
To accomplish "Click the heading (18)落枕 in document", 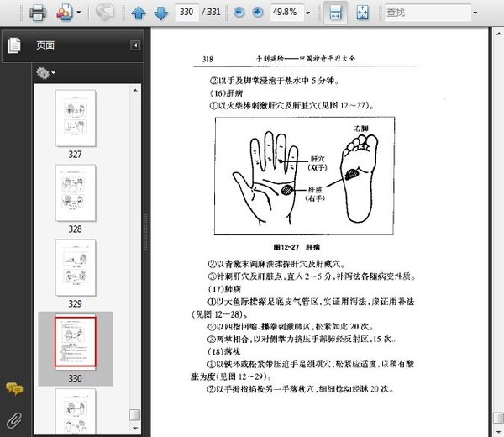I will pyautogui.click(x=224, y=351).
